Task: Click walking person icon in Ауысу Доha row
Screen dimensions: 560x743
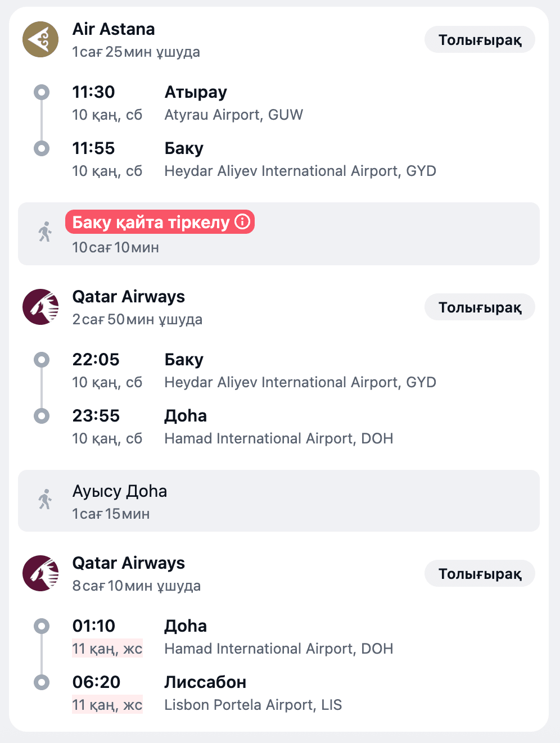Action: (45, 499)
